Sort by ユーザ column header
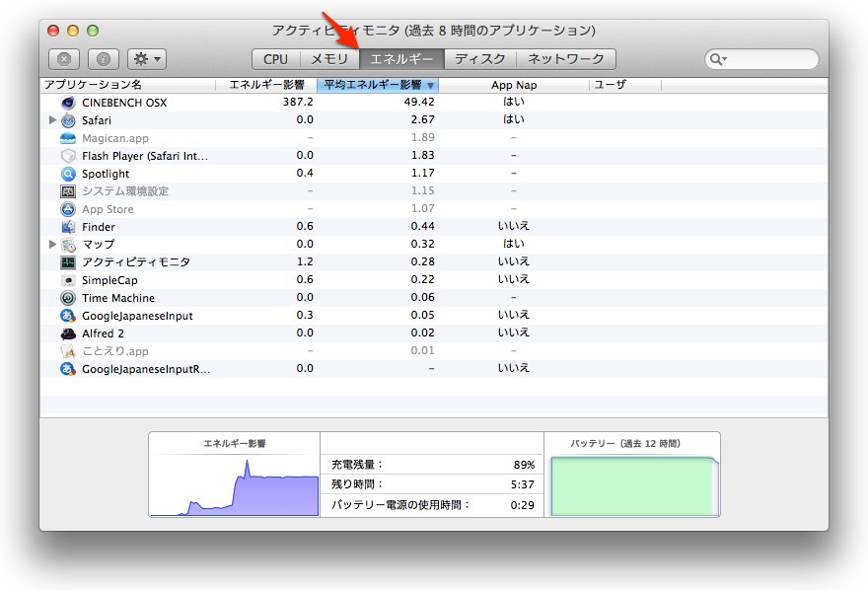This screenshot has width=868, height=590. coord(625,85)
